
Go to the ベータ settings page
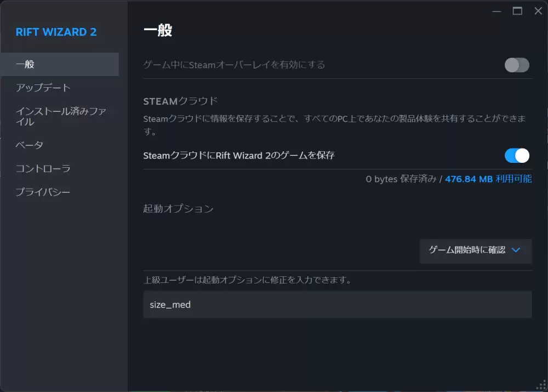coord(29,145)
